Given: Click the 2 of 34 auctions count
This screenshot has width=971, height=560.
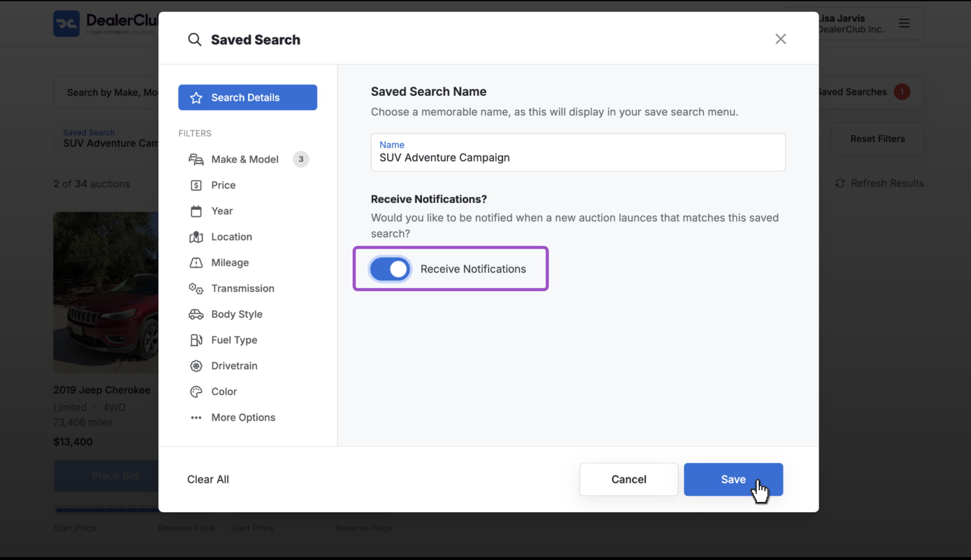Looking at the screenshot, I should [91, 184].
